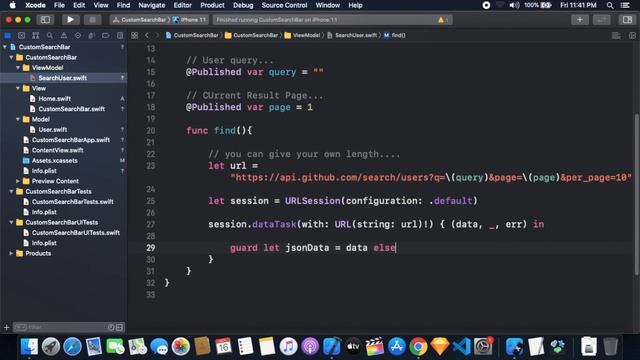Collapse the CustomSearchBarTests folder
Screen dimensions: 640x360
[x=11, y=191]
